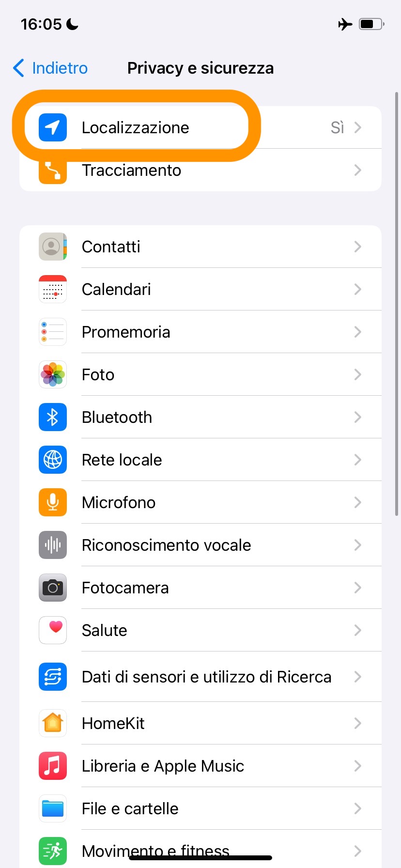Tap the Calendari calendar icon
Viewport: 401px width, 868px height.
coord(53,289)
